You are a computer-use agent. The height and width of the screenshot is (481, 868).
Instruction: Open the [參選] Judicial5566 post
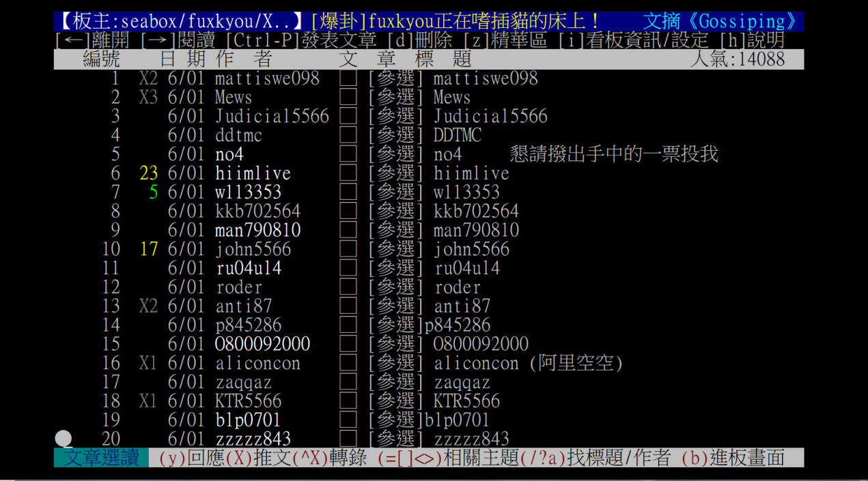(457, 117)
